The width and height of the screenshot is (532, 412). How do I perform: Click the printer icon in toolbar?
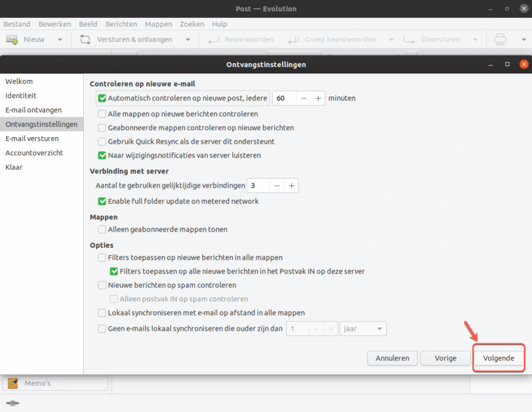coord(500,39)
